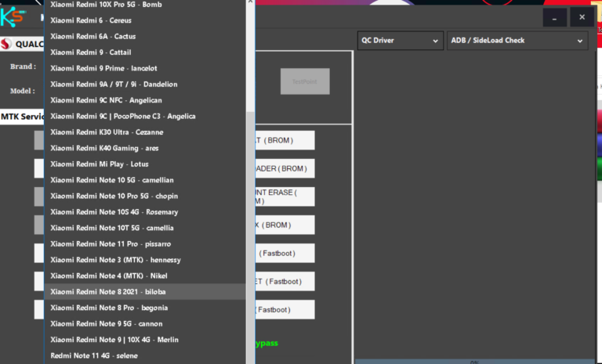602x364 pixels.
Task: Choose Redmi Note 10 Pro 5G - chopin
Action: pos(145,196)
